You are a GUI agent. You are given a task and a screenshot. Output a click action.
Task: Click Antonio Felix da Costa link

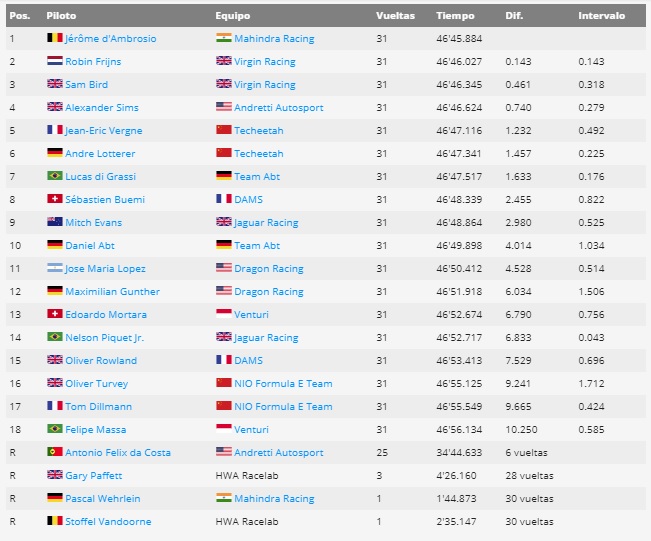point(118,453)
